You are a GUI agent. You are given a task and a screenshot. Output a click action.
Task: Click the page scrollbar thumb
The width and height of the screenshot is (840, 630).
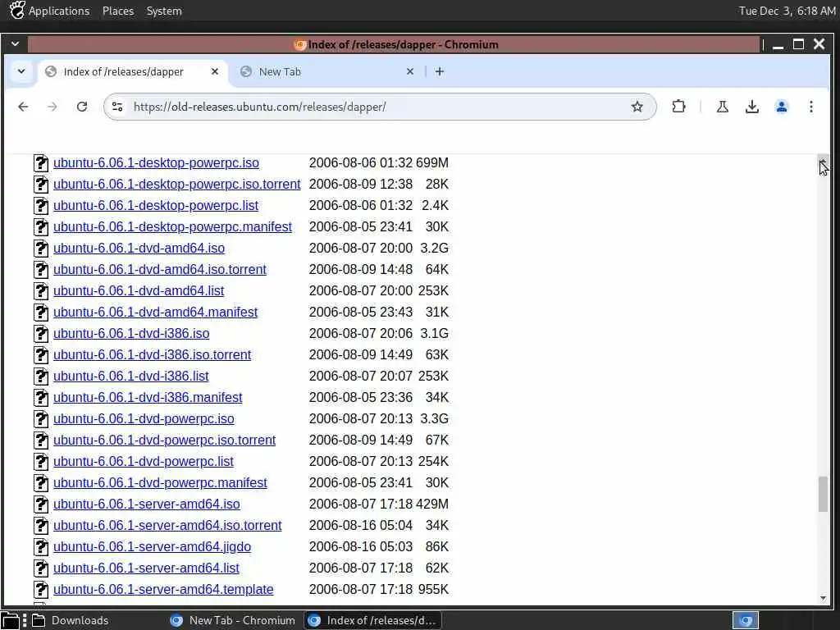click(823, 494)
